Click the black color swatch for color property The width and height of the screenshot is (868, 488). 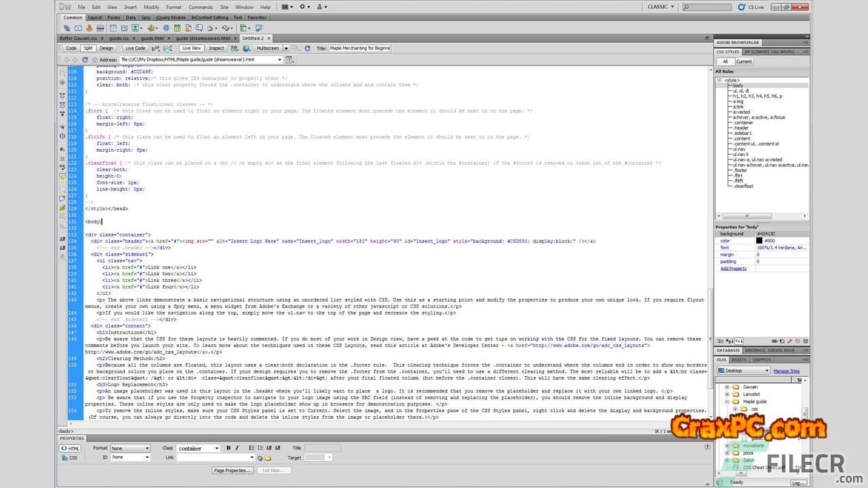pyautogui.click(x=759, y=241)
